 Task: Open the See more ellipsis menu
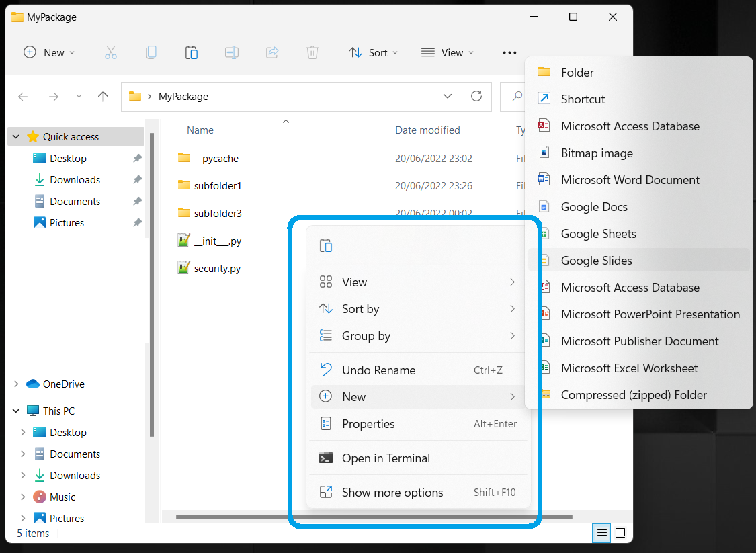509,52
